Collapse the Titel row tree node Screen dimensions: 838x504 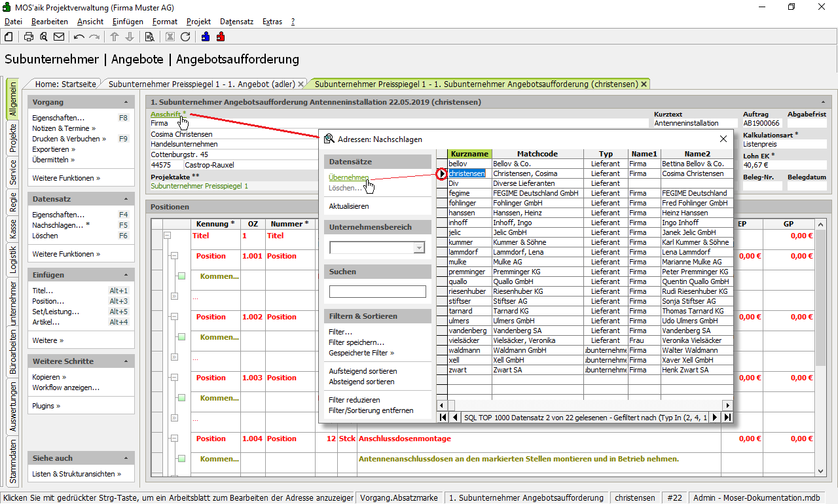point(167,236)
